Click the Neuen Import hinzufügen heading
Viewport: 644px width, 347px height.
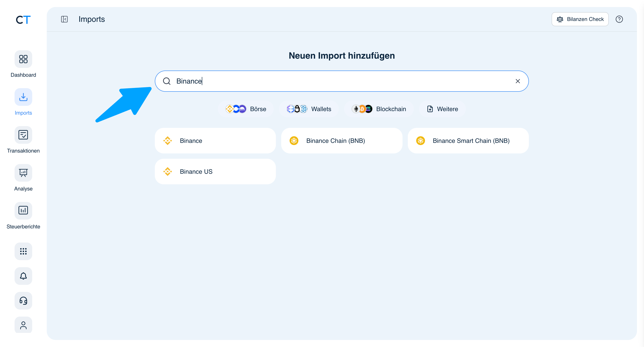[342, 56]
